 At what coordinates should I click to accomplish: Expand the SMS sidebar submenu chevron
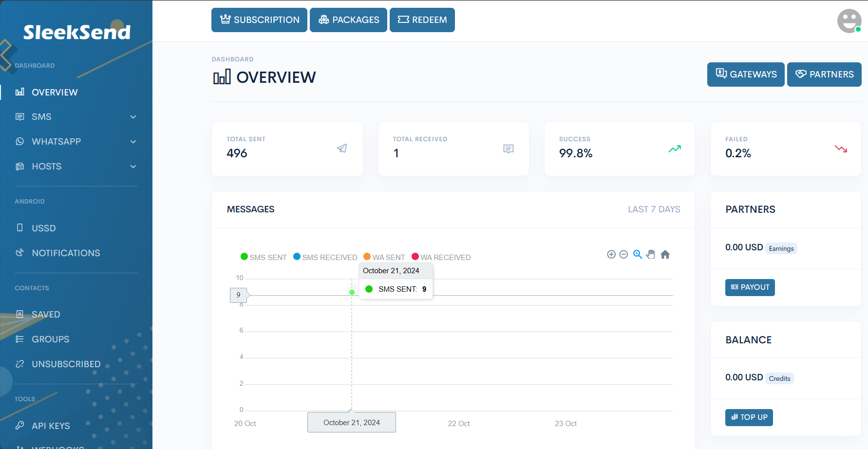(133, 117)
